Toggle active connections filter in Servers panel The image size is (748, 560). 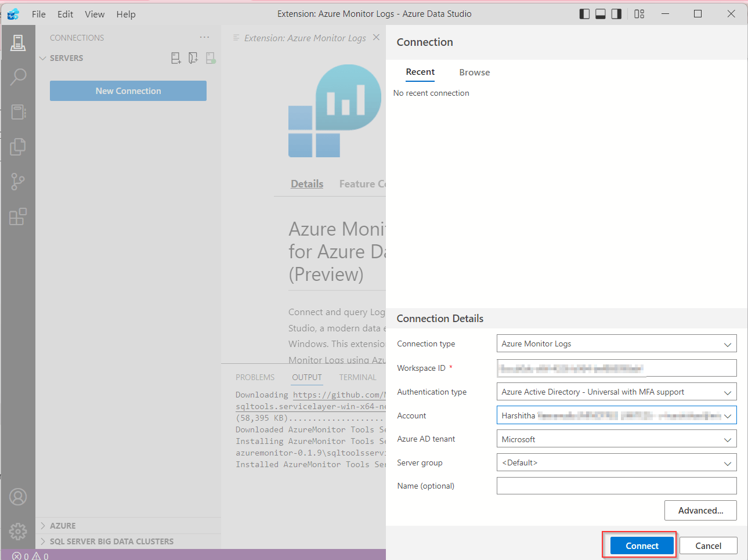[210, 57]
